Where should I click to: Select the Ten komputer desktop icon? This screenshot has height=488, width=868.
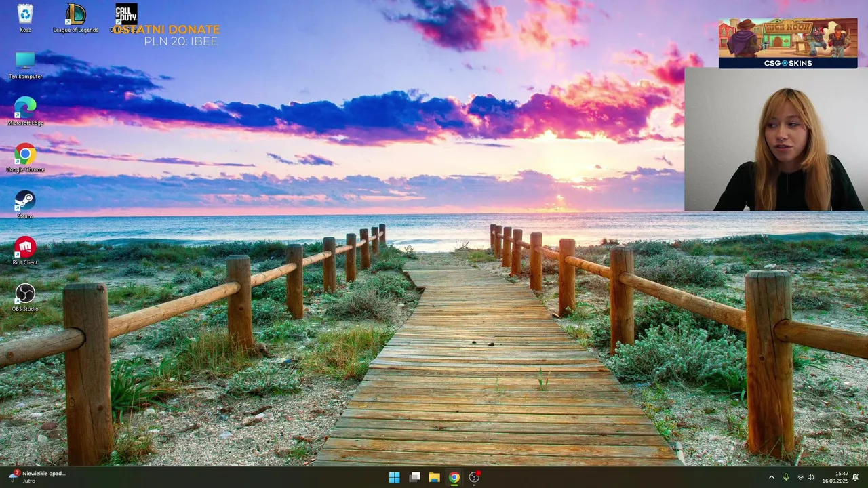[25, 65]
